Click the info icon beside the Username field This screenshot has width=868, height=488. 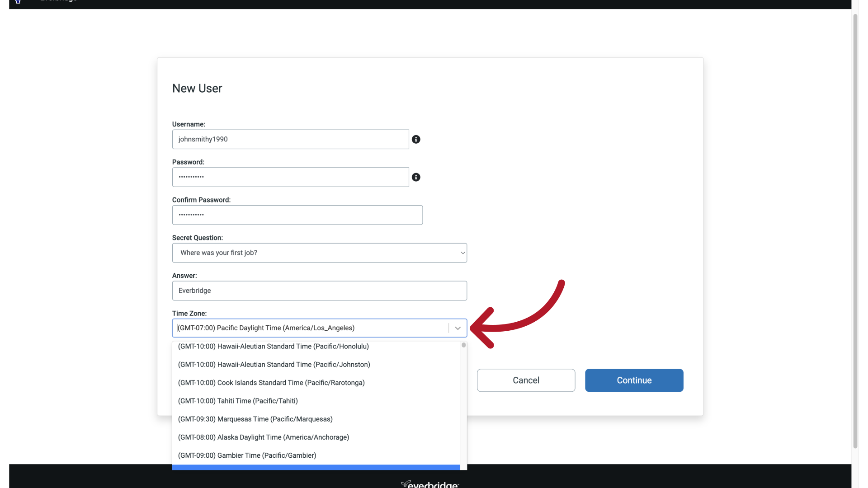[x=416, y=139]
